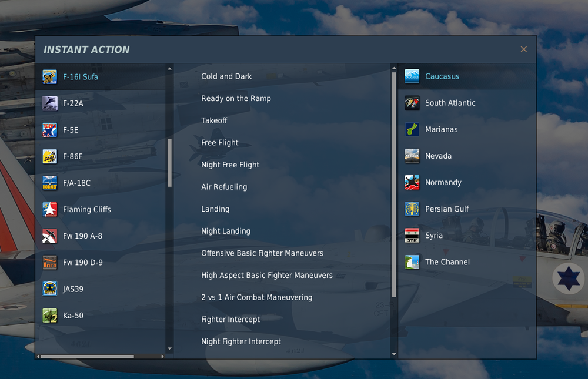588x379 pixels.
Task: Pick the Ka-50 helicopter icon
Action: tap(49, 316)
